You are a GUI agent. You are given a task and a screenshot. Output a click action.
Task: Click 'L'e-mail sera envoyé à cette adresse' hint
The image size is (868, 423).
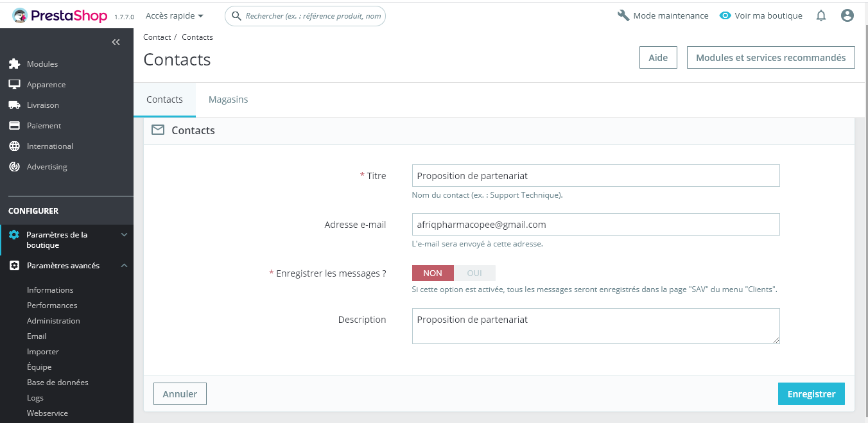(478, 244)
